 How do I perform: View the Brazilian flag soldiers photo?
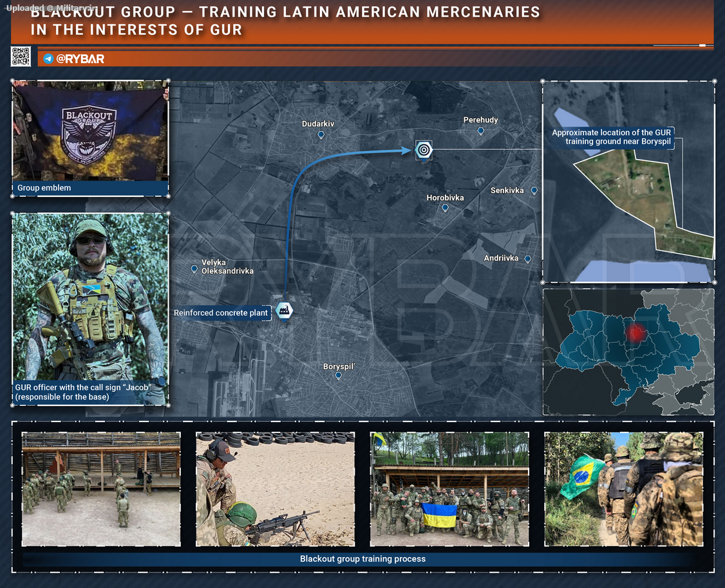[x=623, y=489]
